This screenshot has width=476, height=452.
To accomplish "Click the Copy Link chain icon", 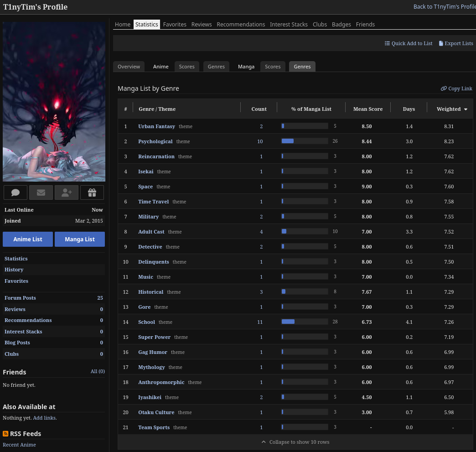I will (444, 88).
